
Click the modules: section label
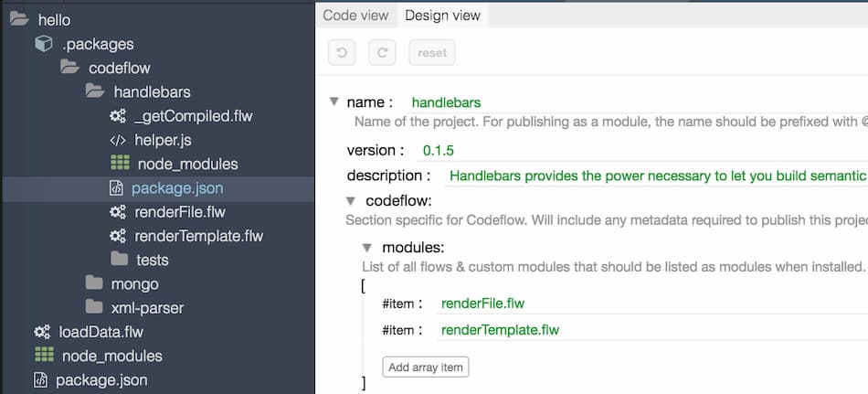tap(413, 247)
